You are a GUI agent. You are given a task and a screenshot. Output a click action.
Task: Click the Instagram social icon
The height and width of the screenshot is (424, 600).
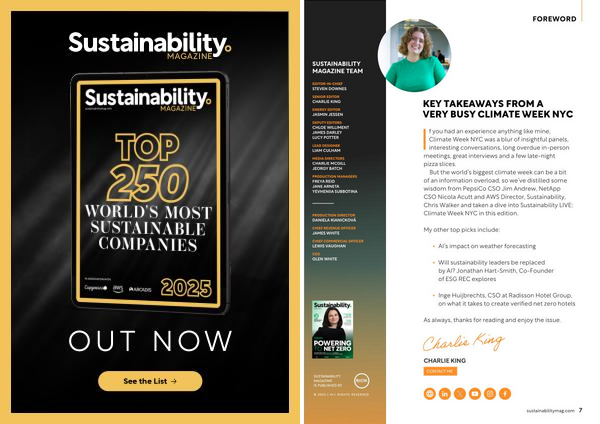point(490,393)
